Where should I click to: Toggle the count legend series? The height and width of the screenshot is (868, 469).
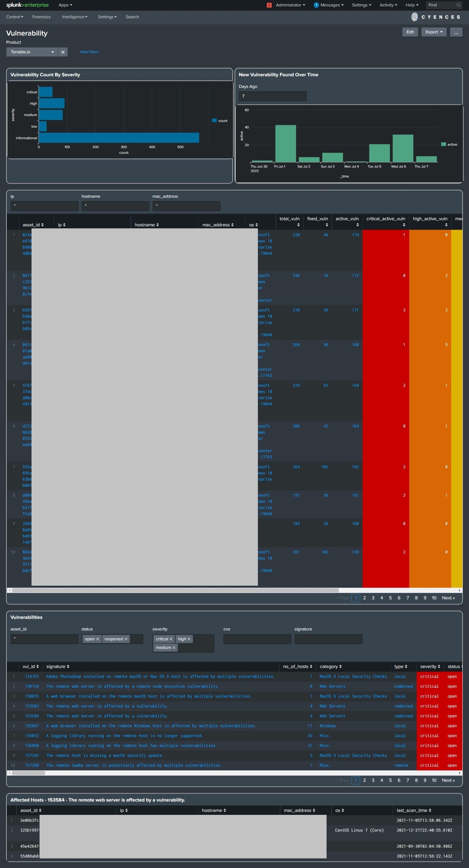219,121
